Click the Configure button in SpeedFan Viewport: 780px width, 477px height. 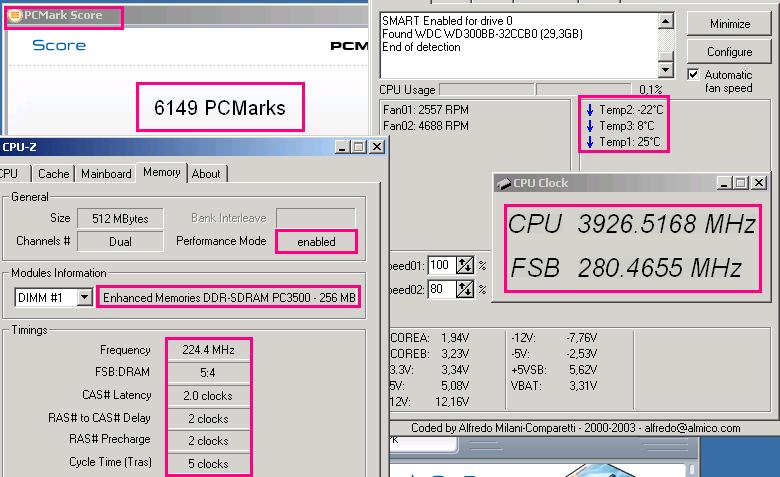729,52
